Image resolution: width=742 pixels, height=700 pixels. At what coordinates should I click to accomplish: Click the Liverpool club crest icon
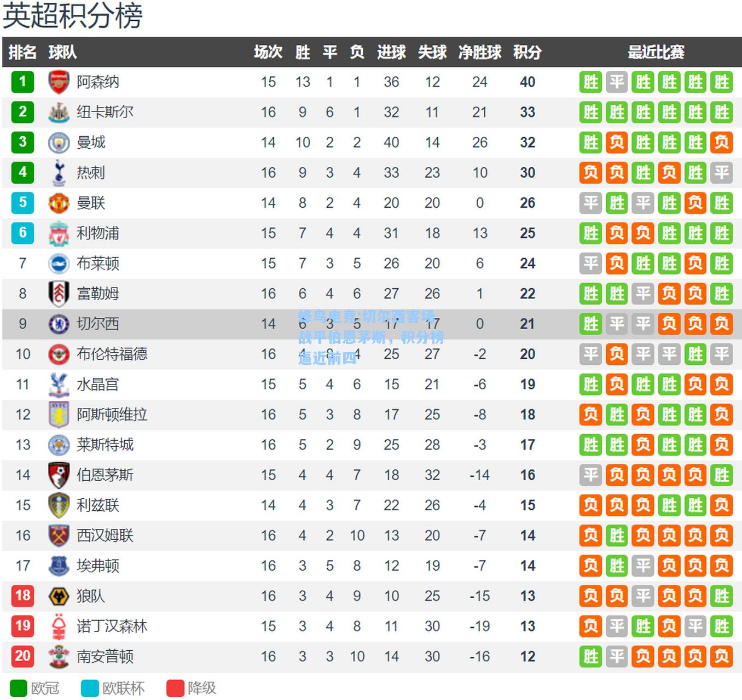(x=59, y=234)
